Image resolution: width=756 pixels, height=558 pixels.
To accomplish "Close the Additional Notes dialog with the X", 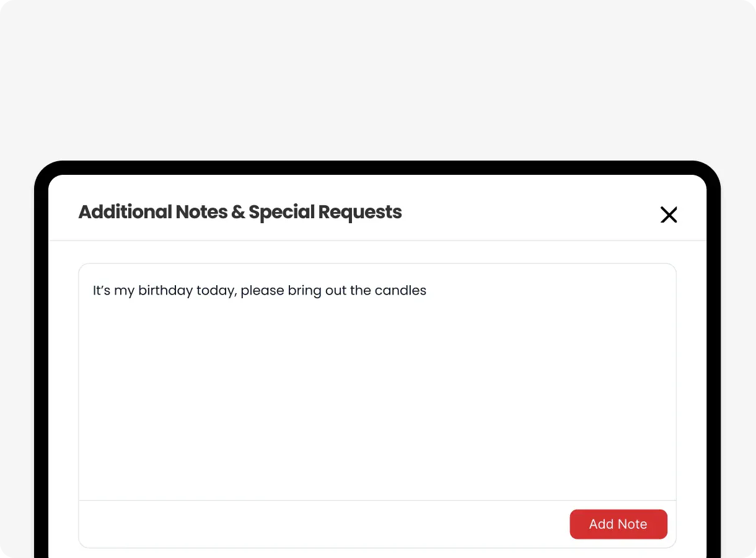I will (669, 215).
